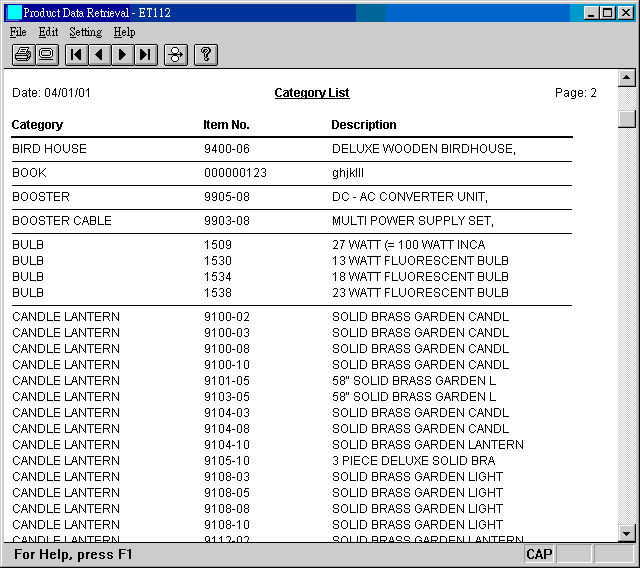Click the scrollbar down arrow
Image resolution: width=640 pixels, height=568 pixels.
point(627,533)
